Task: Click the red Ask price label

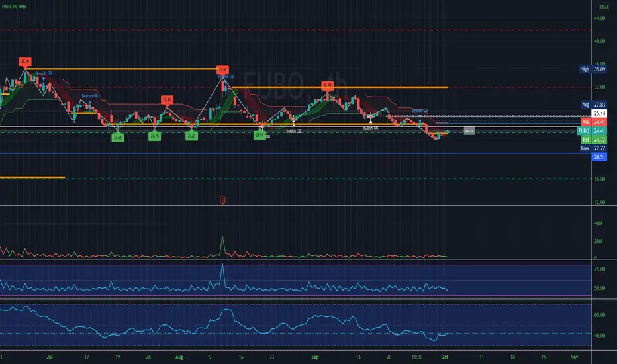Action: point(594,122)
